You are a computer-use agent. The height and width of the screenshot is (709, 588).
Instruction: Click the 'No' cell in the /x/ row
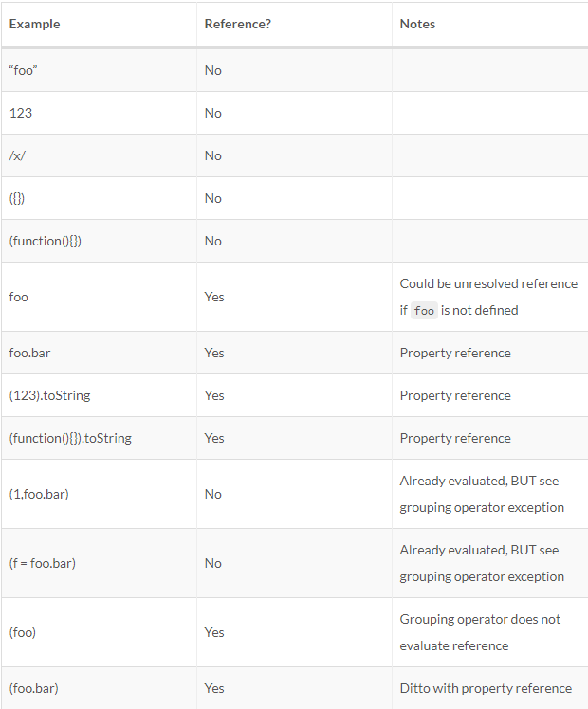pos(213,155)
